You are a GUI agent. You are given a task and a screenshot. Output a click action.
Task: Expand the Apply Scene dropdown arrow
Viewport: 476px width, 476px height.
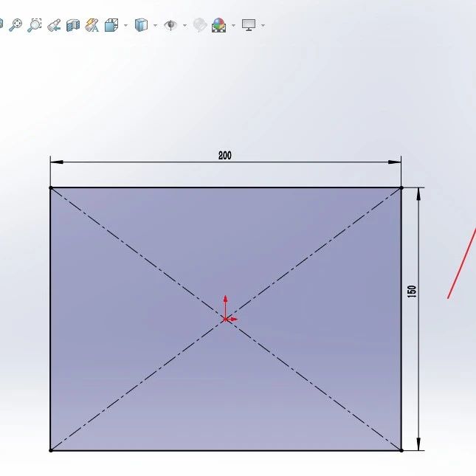coord(233,25)
